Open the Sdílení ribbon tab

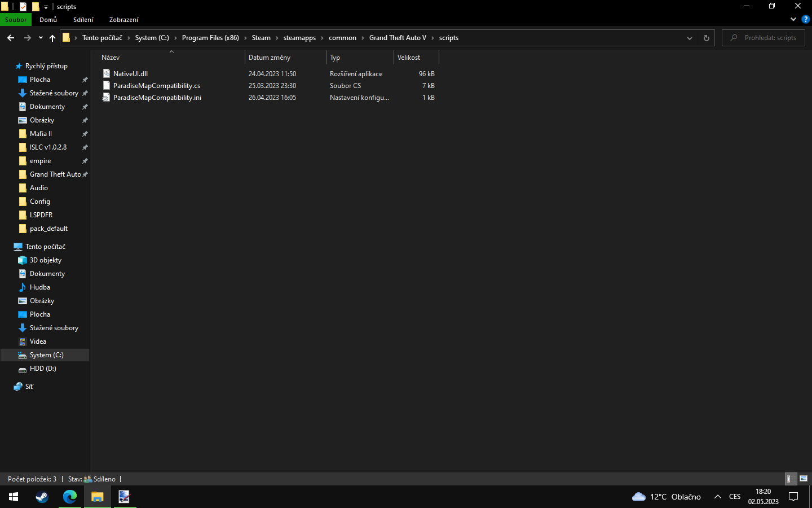click(83, 20)
